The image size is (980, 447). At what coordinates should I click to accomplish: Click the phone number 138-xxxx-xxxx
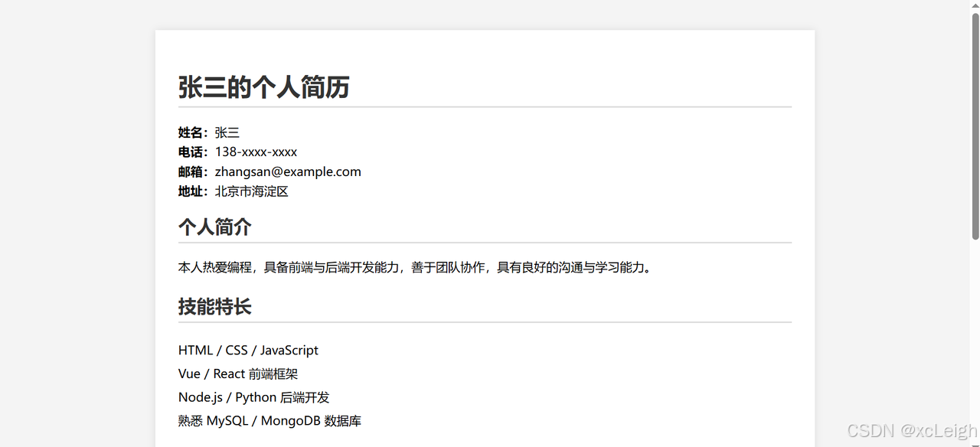256,152
